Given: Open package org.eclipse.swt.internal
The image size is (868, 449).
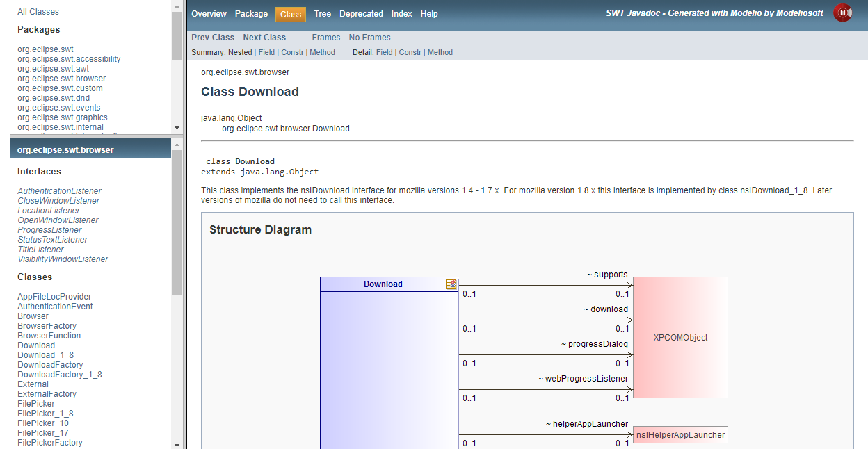Looking at the screenshot, I should [x=61, y=127].
